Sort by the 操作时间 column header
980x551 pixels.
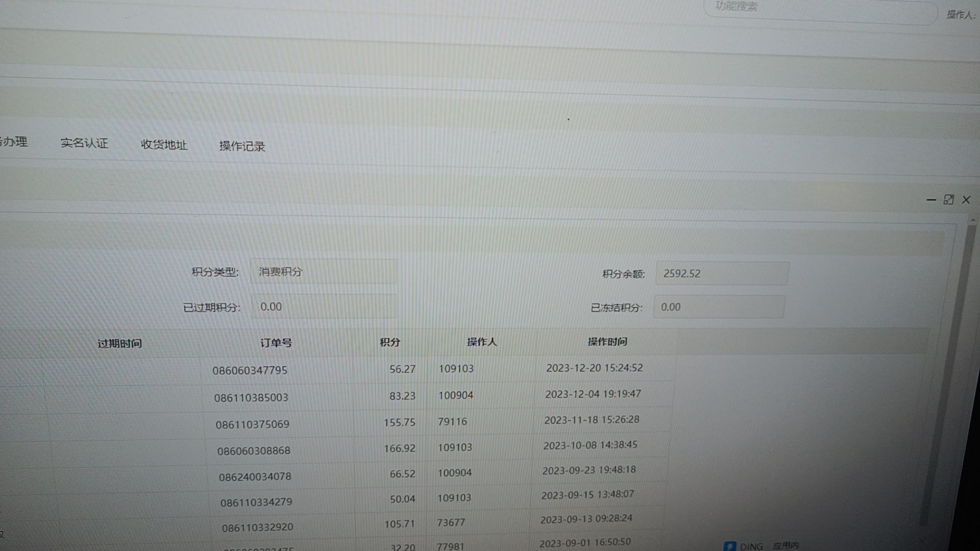pyautogui.click(x=607, y=342)
